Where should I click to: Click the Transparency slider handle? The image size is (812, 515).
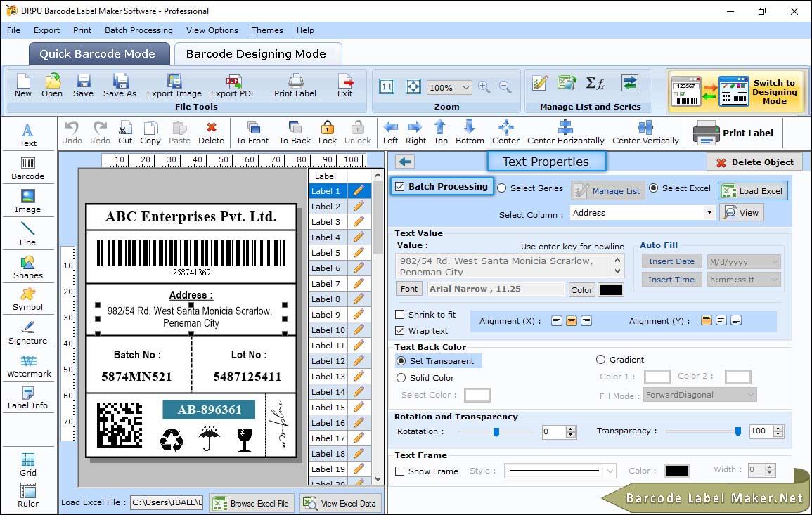coord(738,431)
